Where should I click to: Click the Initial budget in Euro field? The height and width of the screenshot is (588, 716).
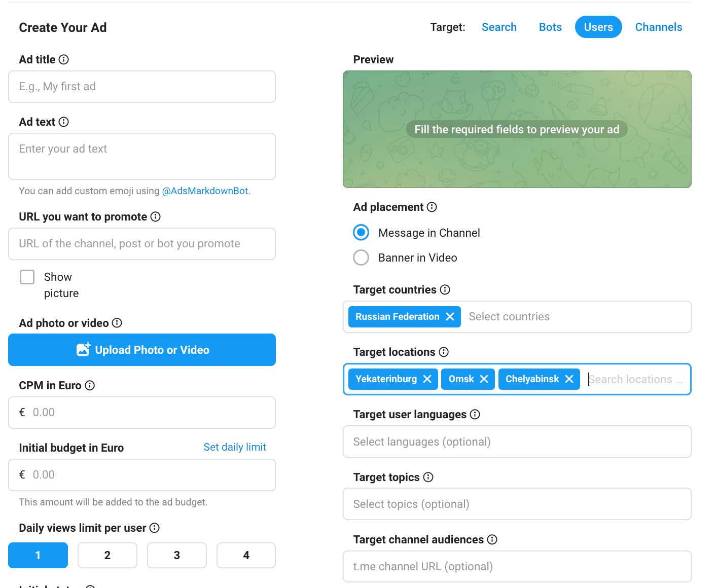(x=142, y=475)
